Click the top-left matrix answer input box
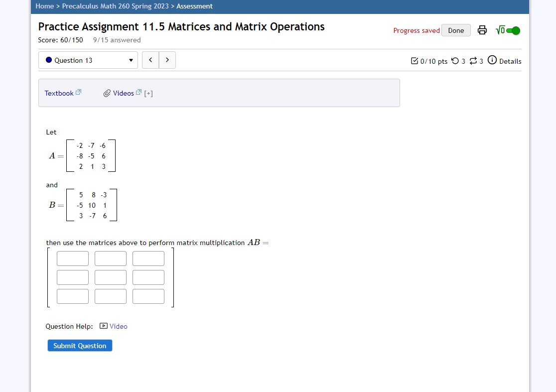556x392 pixels. tap(72, 258)
